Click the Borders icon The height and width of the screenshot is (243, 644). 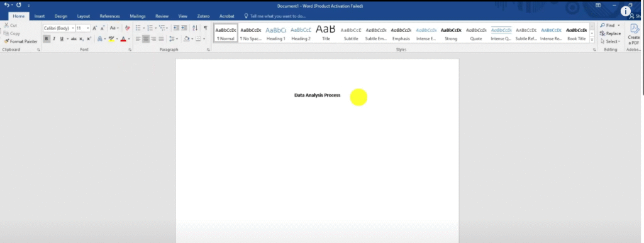click(198, 39)
